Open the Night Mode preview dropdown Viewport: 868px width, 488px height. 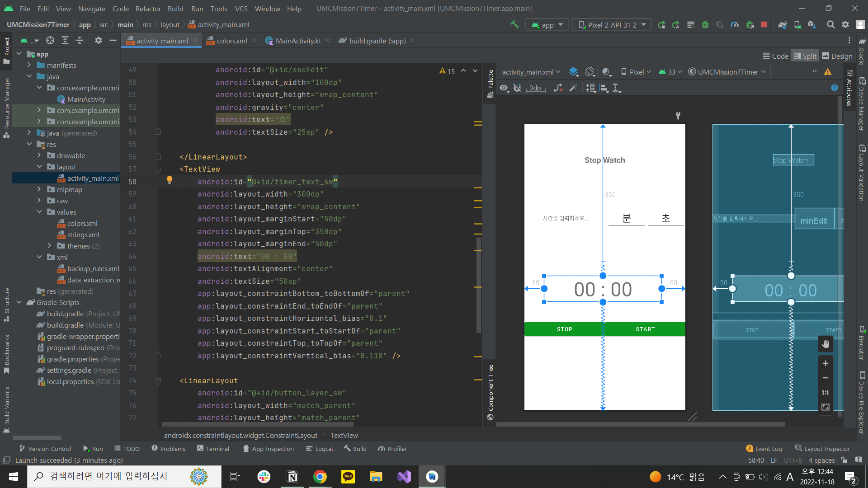point(607,72)
